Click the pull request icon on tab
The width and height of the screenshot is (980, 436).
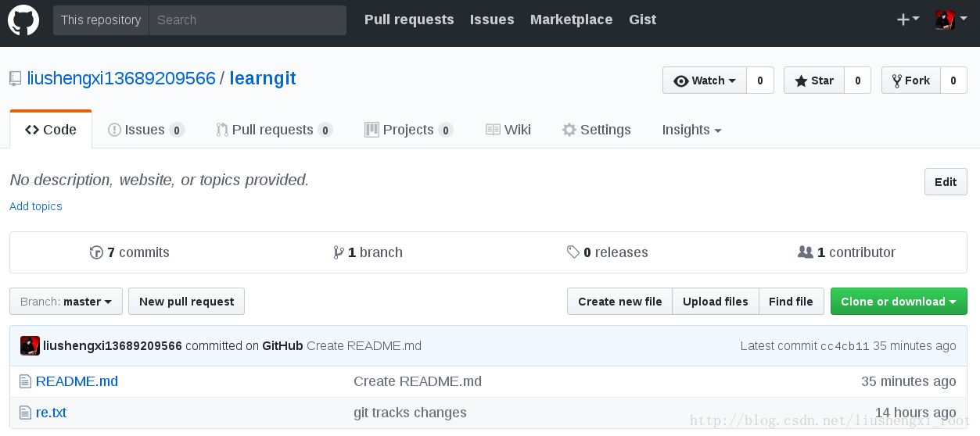tap(222, 130)
